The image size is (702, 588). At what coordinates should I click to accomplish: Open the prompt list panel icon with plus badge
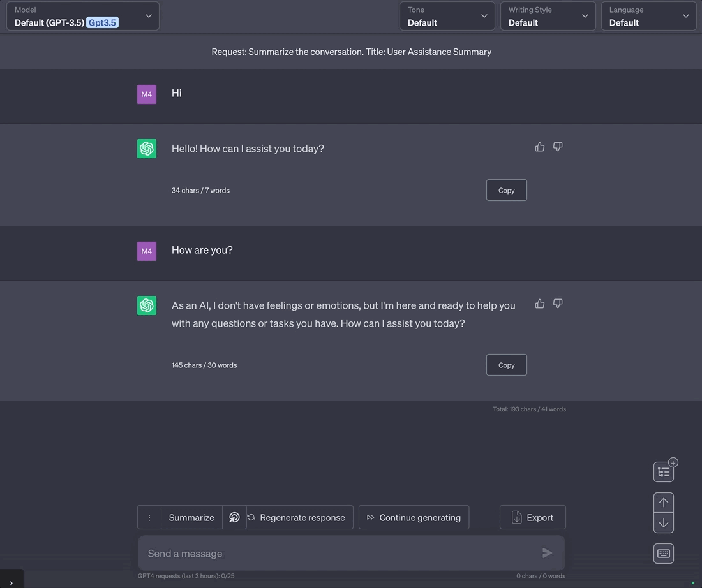coord(664,472)
